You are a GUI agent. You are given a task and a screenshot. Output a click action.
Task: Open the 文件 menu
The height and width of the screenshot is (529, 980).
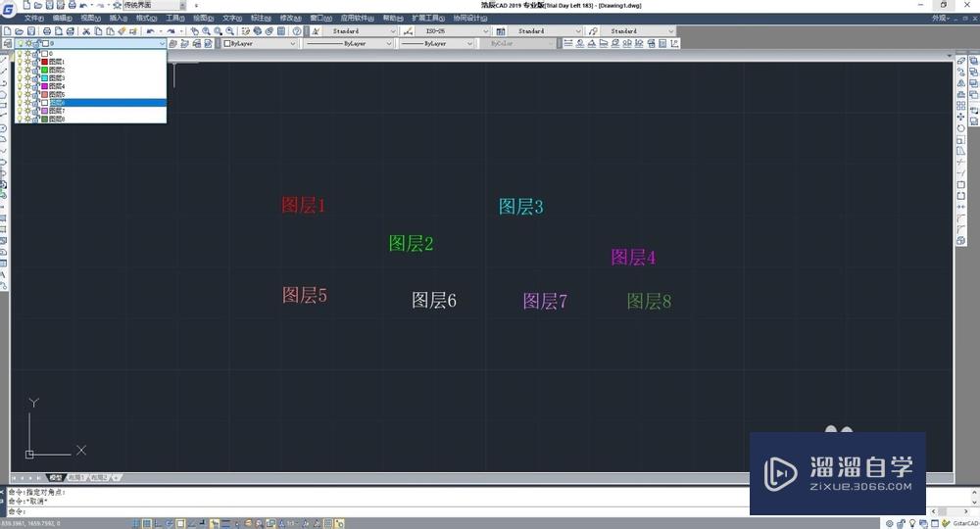33,18
